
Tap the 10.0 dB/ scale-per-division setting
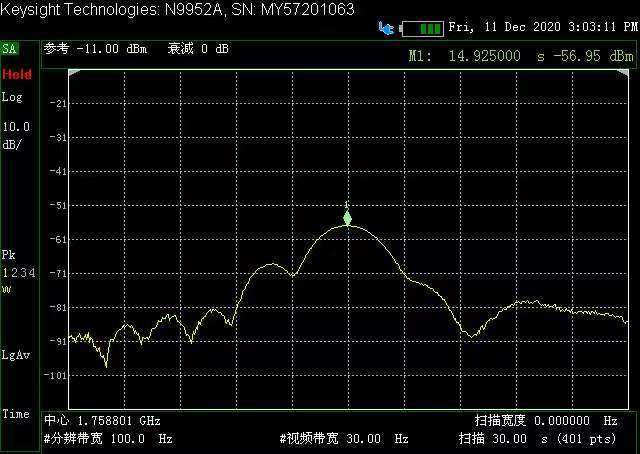click(16, 135)
